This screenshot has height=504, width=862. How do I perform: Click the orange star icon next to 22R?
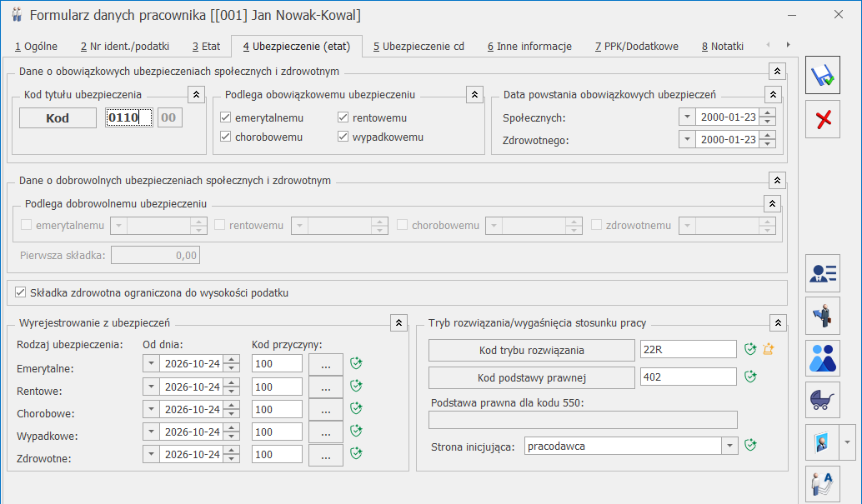pyautogui.click(x=769, y=349)
